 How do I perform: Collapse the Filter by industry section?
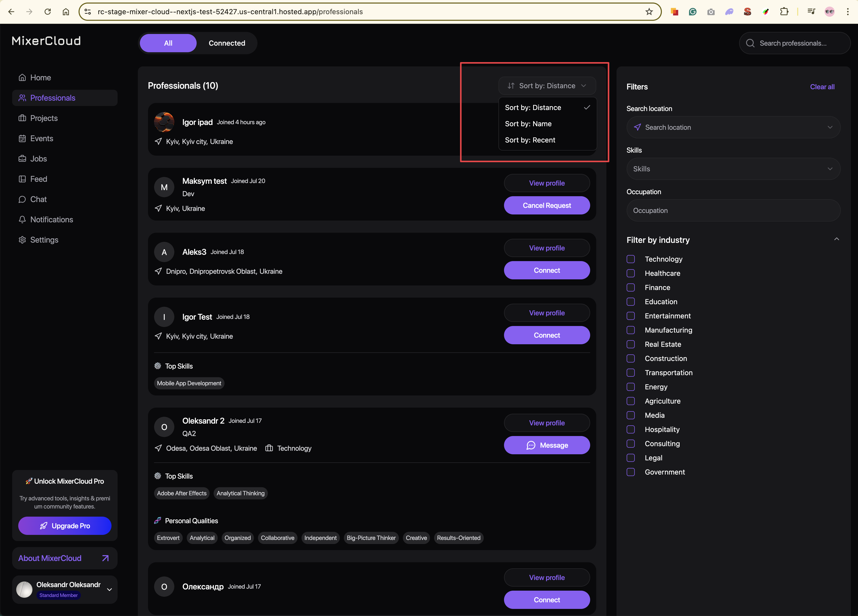[836, 239]
